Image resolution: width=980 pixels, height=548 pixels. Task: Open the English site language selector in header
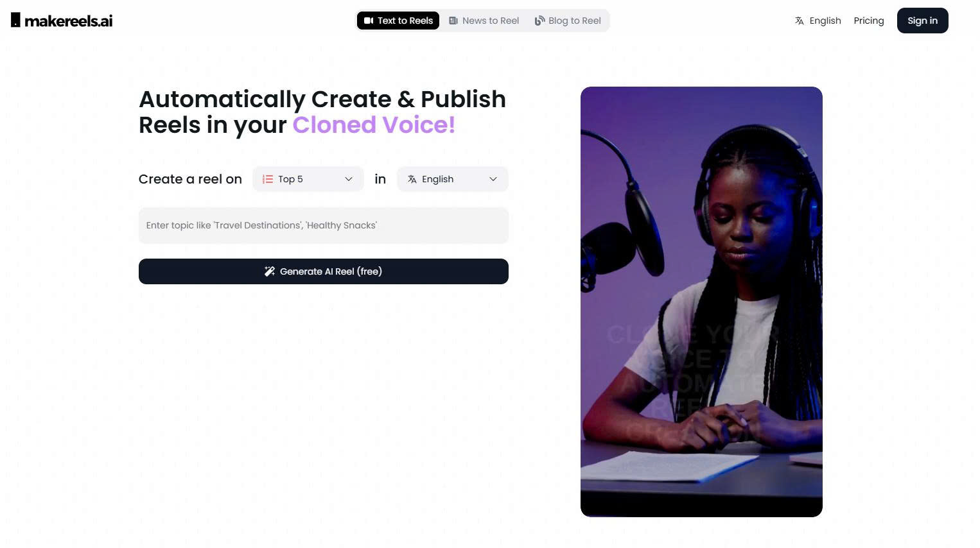coord(818,21)
